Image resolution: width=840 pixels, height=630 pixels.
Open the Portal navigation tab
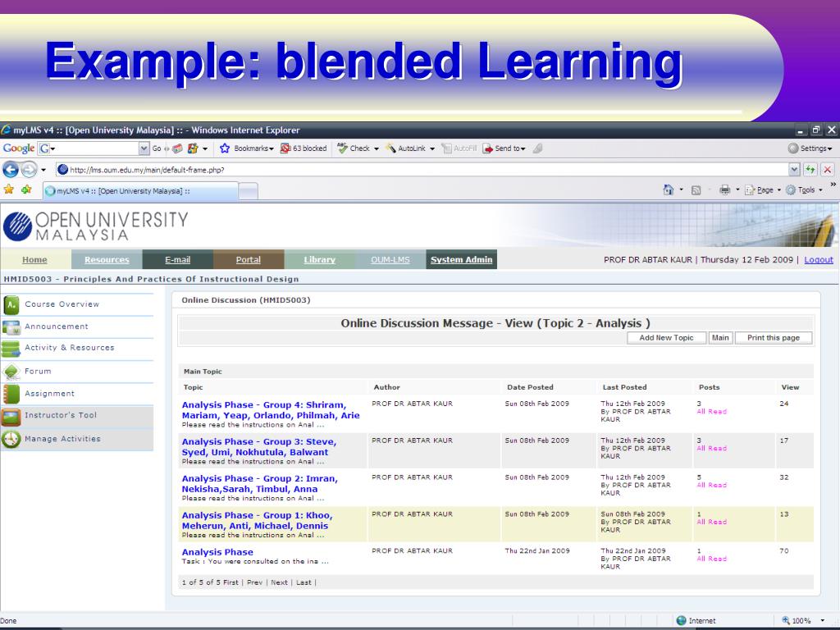[249, 259]
